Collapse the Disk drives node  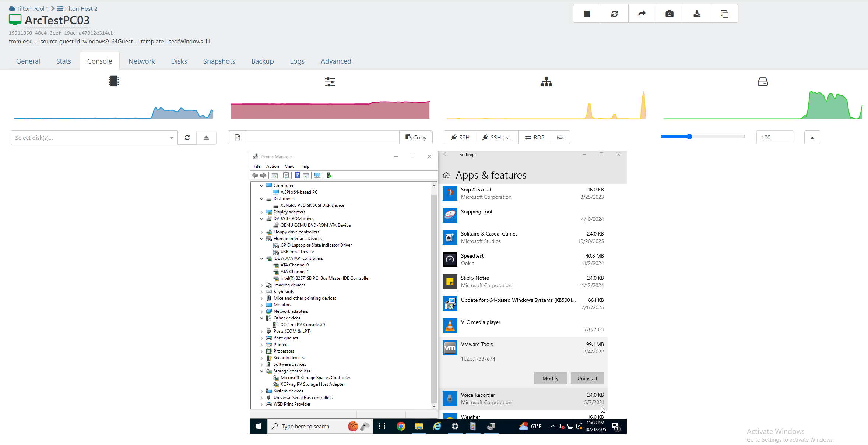click(262, 199)
